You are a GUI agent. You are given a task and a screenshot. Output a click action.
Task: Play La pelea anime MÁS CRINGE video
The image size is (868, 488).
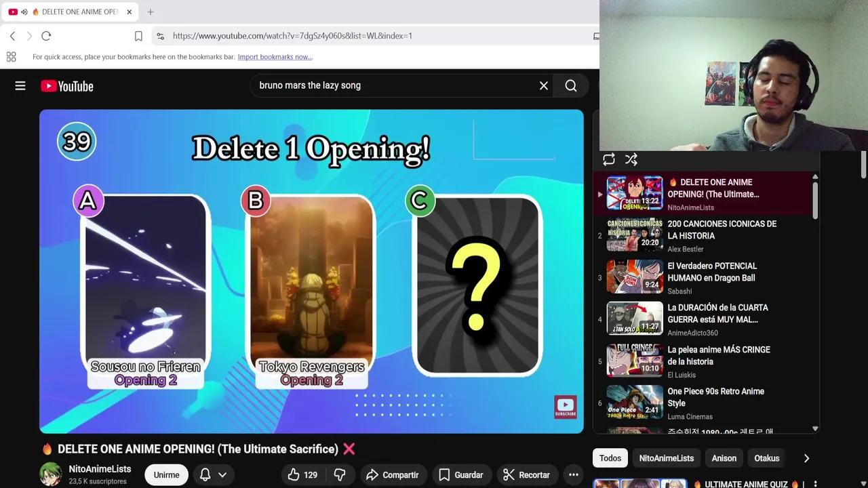(x=703, y=361)
